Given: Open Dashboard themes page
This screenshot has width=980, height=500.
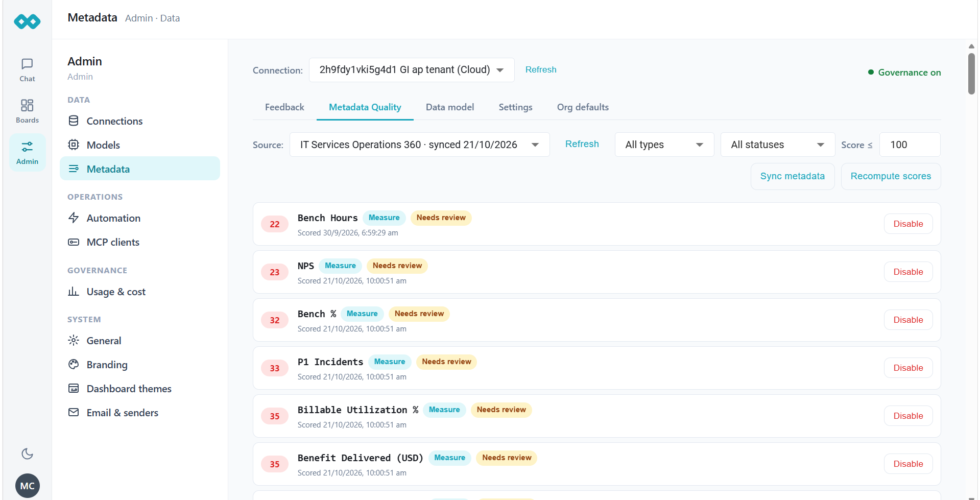Looking at the screenshot, I should 140,389.
